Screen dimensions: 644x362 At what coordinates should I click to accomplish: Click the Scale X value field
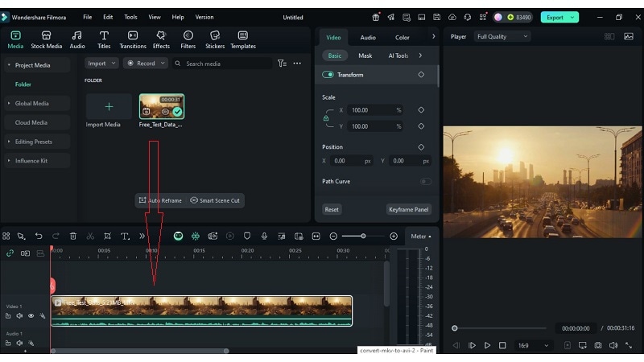375,110
